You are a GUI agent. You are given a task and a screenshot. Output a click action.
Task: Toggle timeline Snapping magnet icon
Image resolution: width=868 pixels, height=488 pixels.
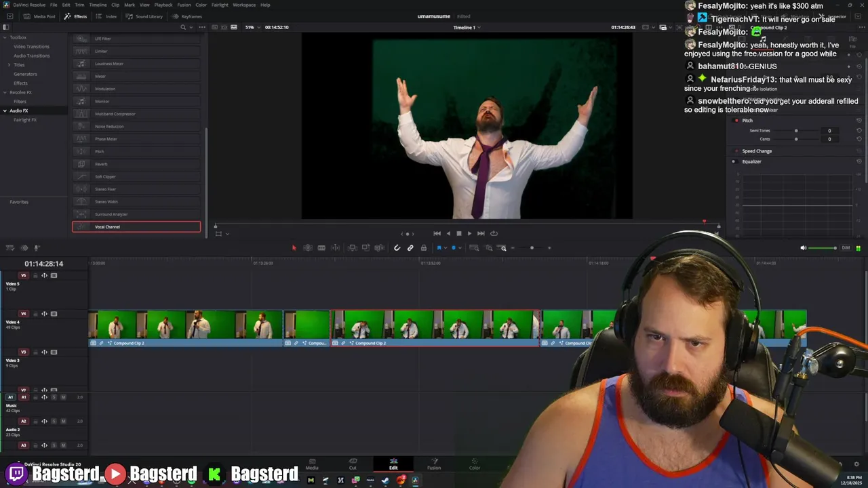click(x=397, y=248)
